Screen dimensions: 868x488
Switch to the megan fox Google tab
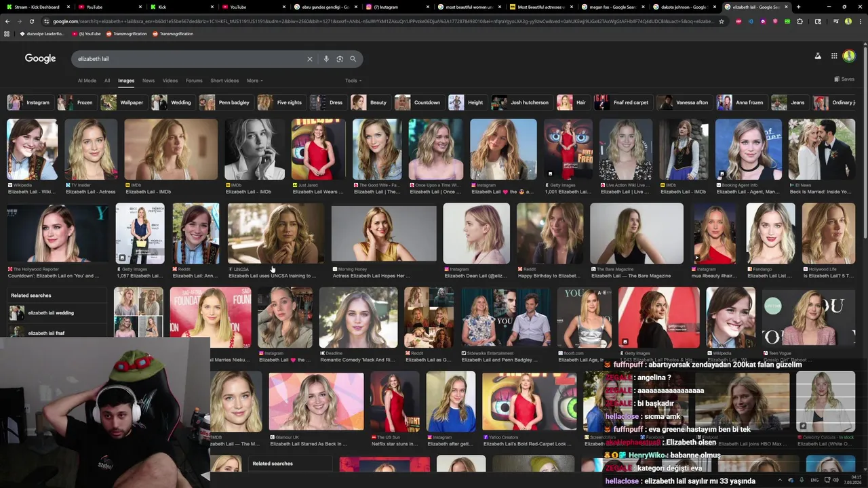tap(612, 7)
